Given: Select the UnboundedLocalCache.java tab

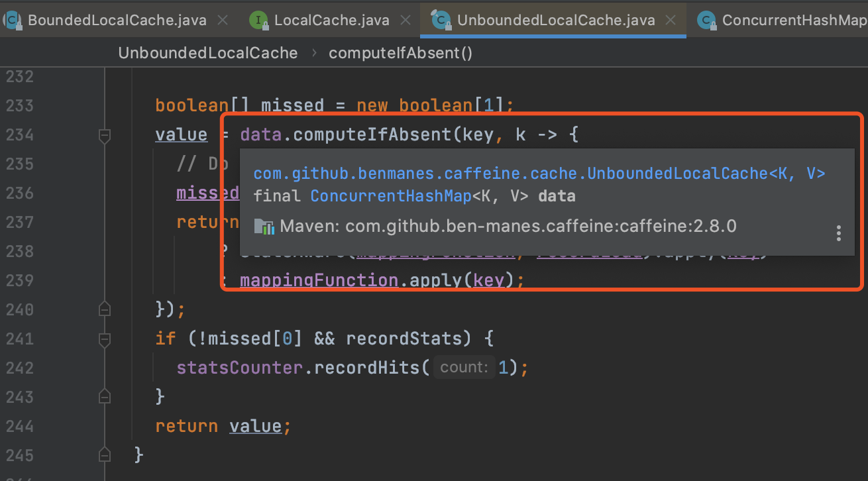Looking at the screenshot, I should pos(556,21).
